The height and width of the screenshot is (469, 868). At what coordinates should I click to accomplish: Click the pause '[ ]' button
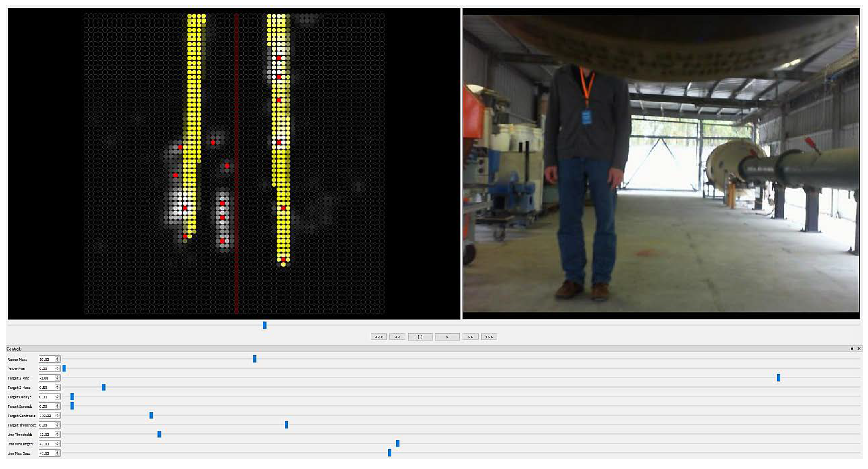(420, 337)
